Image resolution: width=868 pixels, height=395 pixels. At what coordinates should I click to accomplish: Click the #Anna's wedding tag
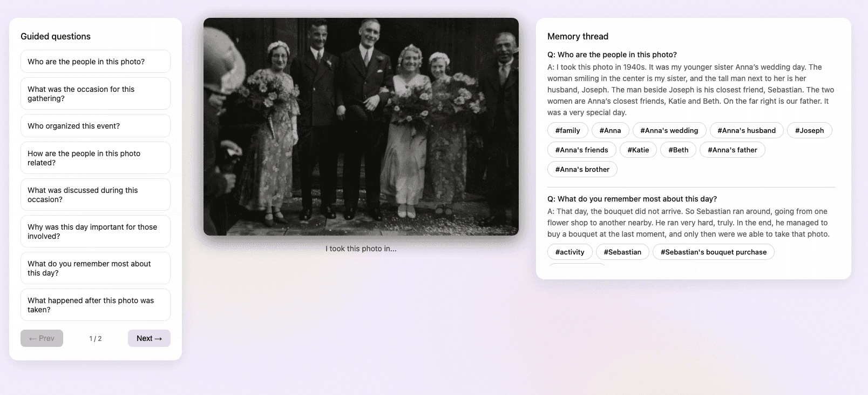[x=669, y=130]
